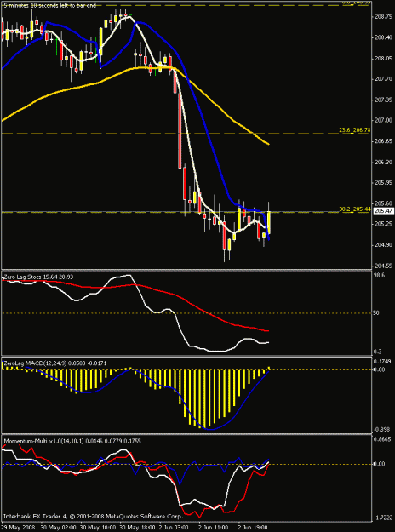The height and width of the screenshot is (532, 395).
Task: Click the 205.25 price axis label
Action: (x=383, y=224)
